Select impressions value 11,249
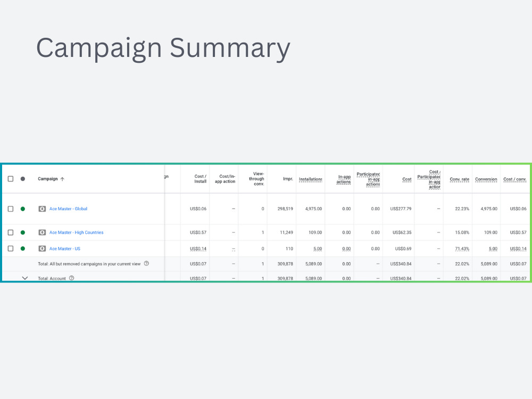 click(x=286, y=232)
